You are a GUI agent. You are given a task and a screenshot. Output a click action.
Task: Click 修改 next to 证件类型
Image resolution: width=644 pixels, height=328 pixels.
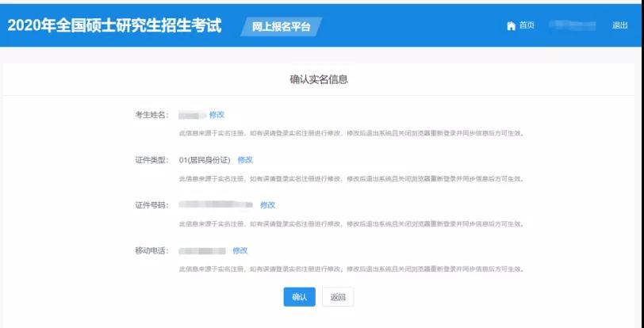tap(245, 160)
